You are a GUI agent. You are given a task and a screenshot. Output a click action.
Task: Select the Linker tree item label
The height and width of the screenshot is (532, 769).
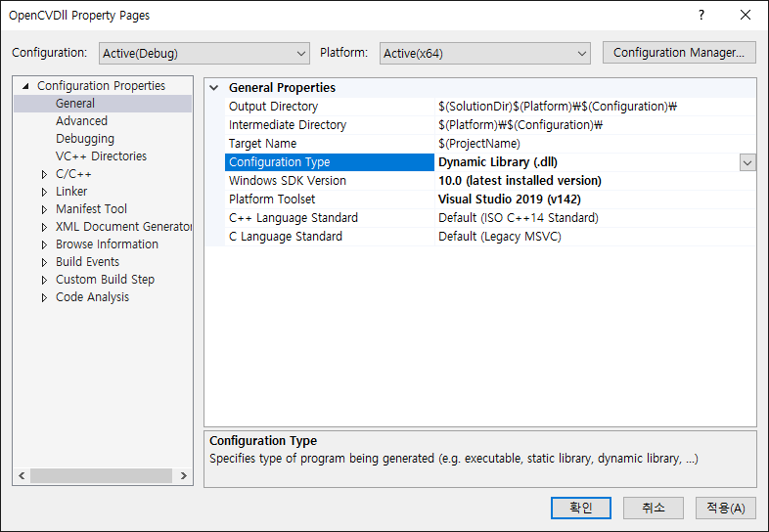[x=71, y=192]
